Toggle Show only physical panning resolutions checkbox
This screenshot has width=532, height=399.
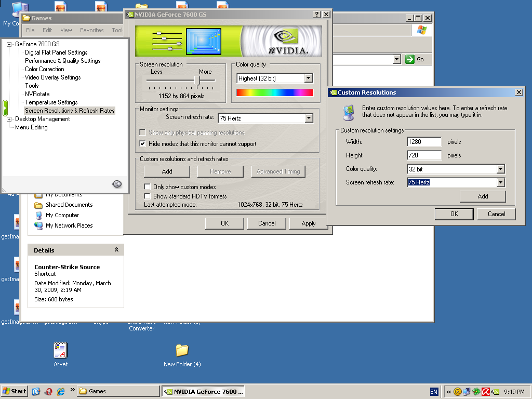tap(142, 132)
